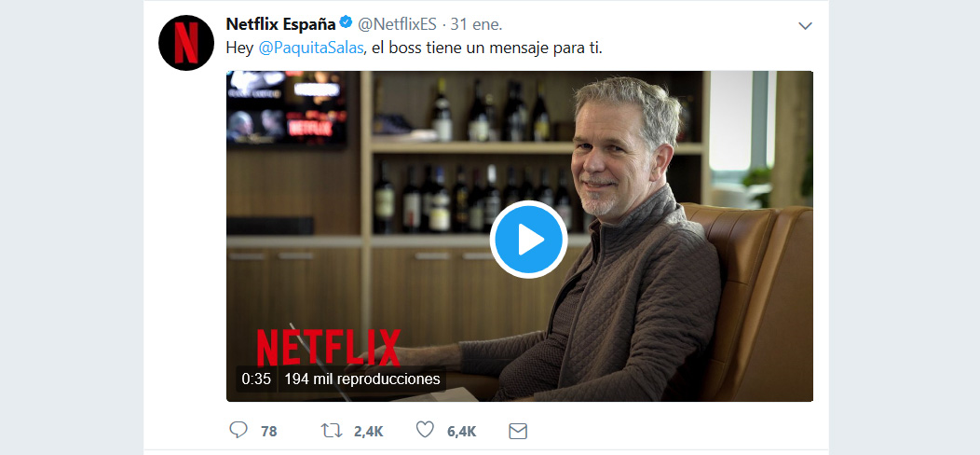Viewport: 980px width, 455px height.
Task: Click the red NETFLIX logo in video
Action: click(x=329, y=348)
